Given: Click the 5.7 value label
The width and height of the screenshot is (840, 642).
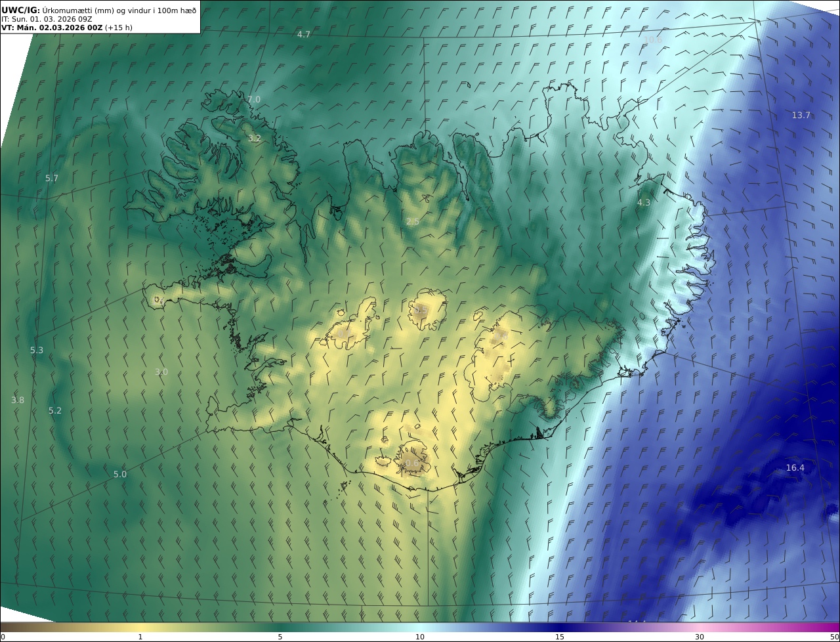Looking at the screenshot, I should (x=52, y=178).
